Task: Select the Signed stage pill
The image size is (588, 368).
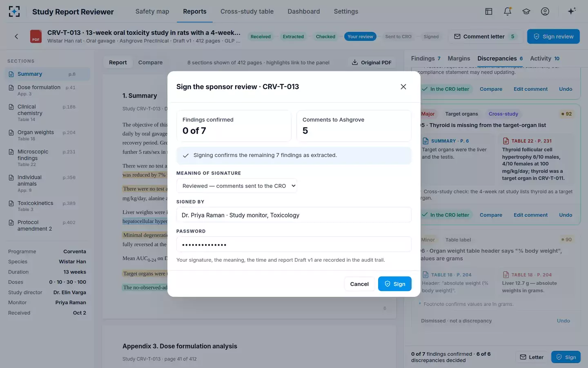Action: [431, 36]
